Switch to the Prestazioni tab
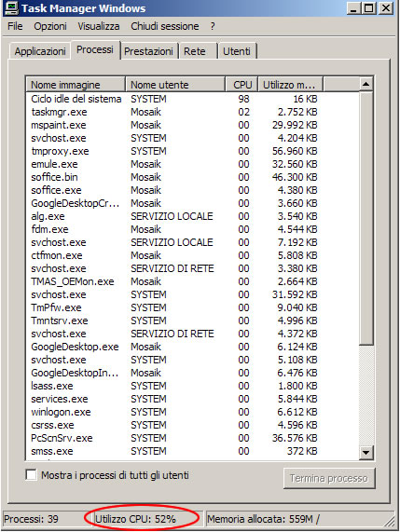This screenshot has width=400, height=532. tap(149, 51)
